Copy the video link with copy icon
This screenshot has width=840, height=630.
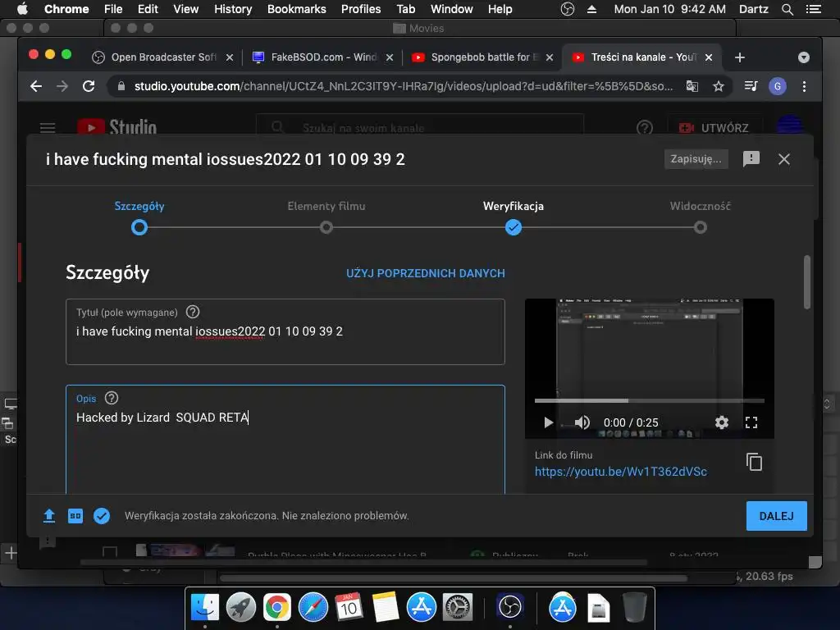(754, 463)
